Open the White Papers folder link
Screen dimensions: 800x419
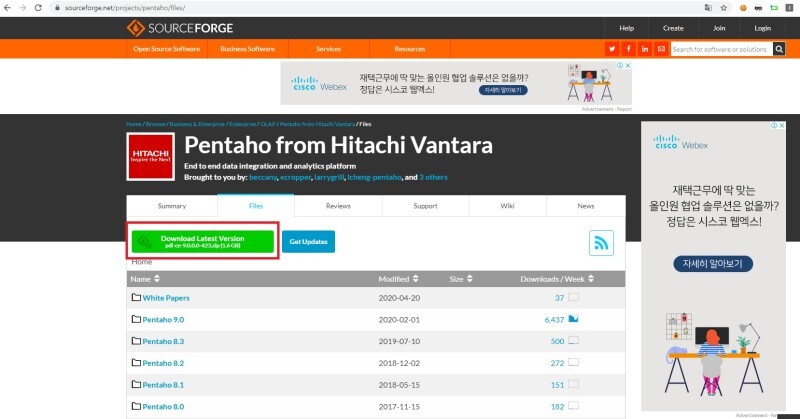tap(166, 298)
